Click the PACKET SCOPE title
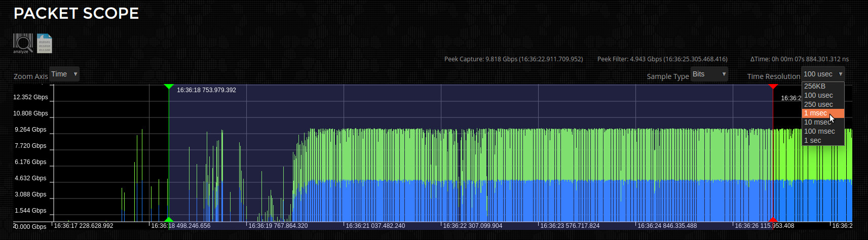This screenshot has width=868, height=240. click(x=76, y=13)
